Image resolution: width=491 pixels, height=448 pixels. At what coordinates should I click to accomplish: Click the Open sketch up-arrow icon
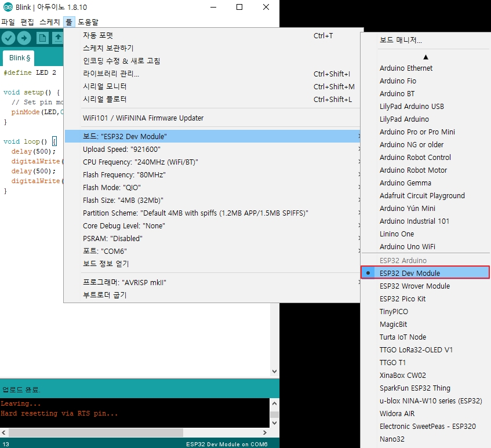click(58, 38)
